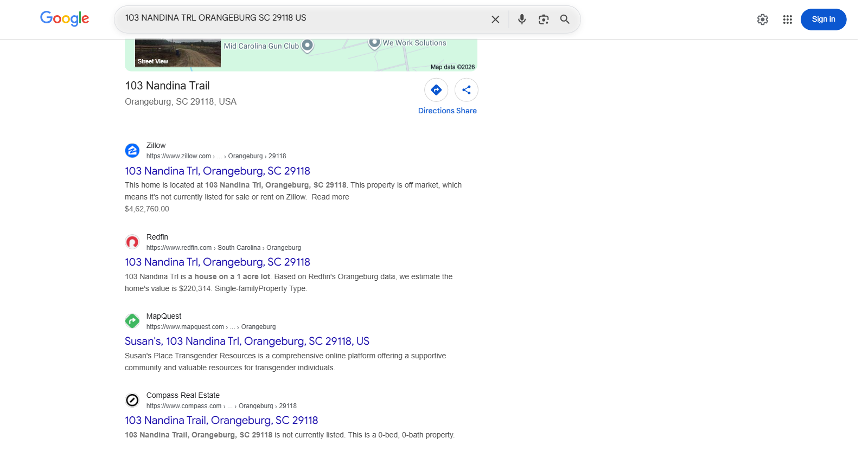Screen dimensions: 868x451
Task: Click the Share icon button
Action: [467, 90]
